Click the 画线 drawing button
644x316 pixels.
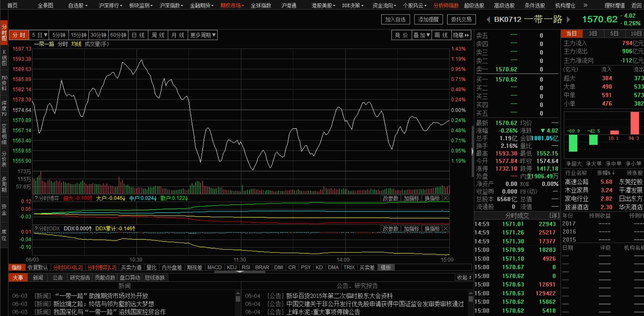click(441, 35)
